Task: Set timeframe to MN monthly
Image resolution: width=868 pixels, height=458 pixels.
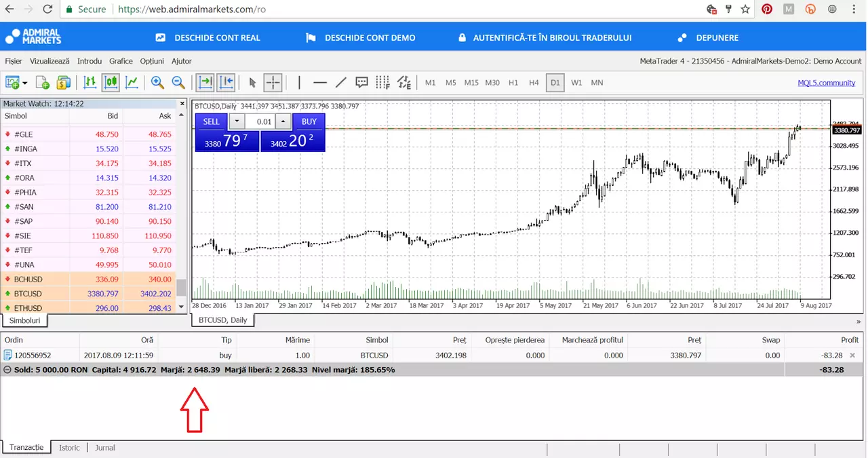Action: tap(597, 83)
